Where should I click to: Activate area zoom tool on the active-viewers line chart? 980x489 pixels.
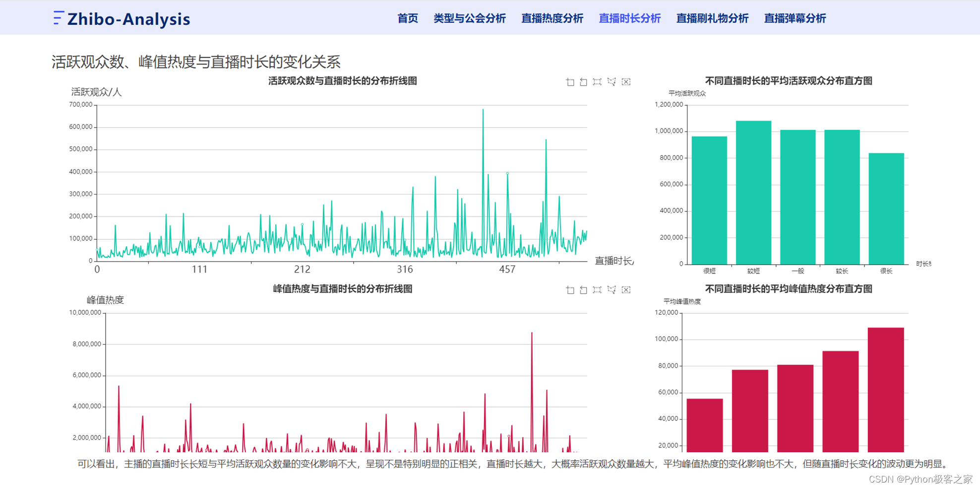click(570, 82)
